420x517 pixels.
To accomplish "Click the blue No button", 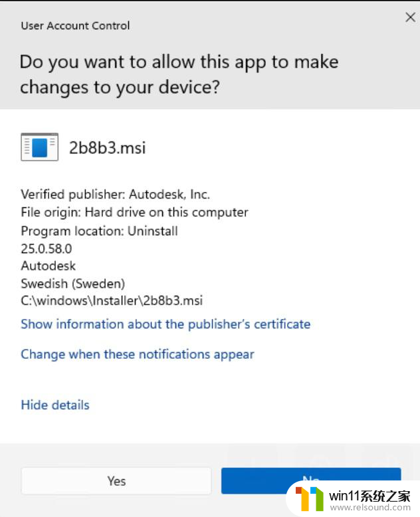I will (x=311, y=480).
